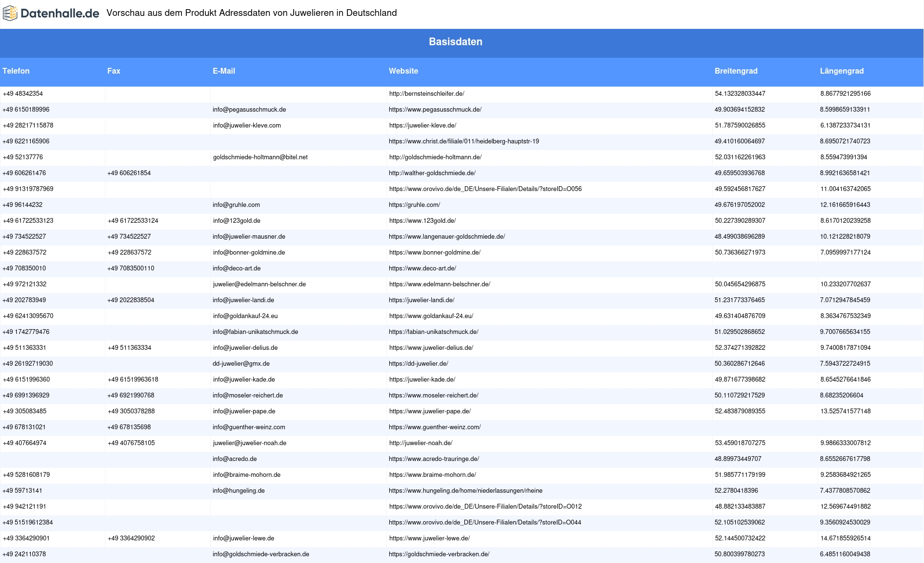Image resolution: width=924 pixels, height=563 pixels.
Task: Select fax number +49 3364290902
Action: coord(131,538)
